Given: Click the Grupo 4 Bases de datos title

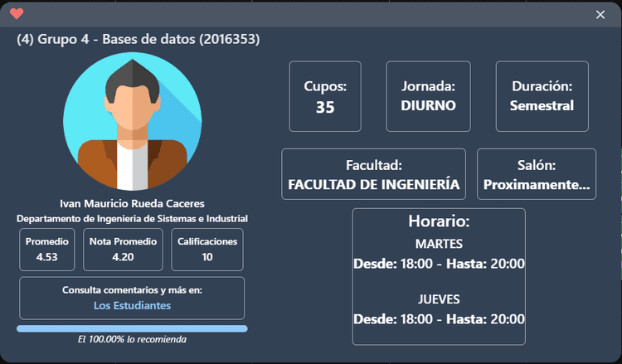Looking at the screenshot, I should tap(138, 40).
